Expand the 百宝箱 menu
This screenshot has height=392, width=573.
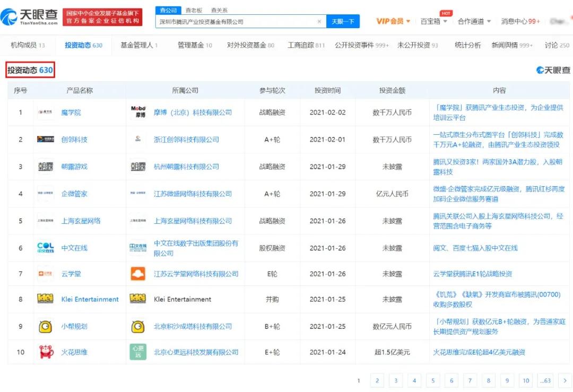click(x=434, y=21)
